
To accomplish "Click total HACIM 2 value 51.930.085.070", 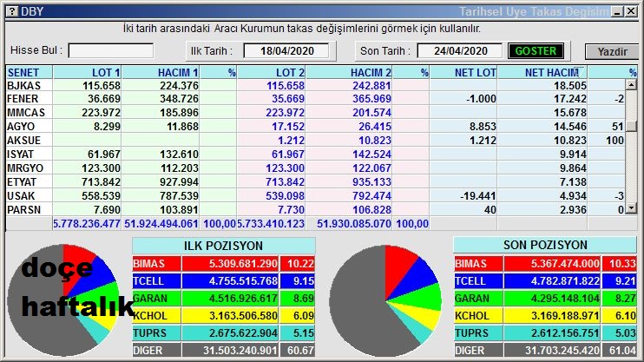I will coord(353,223).
